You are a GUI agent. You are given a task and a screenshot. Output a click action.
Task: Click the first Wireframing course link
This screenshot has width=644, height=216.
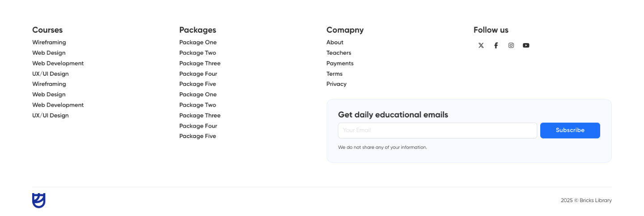pos(49,43)
